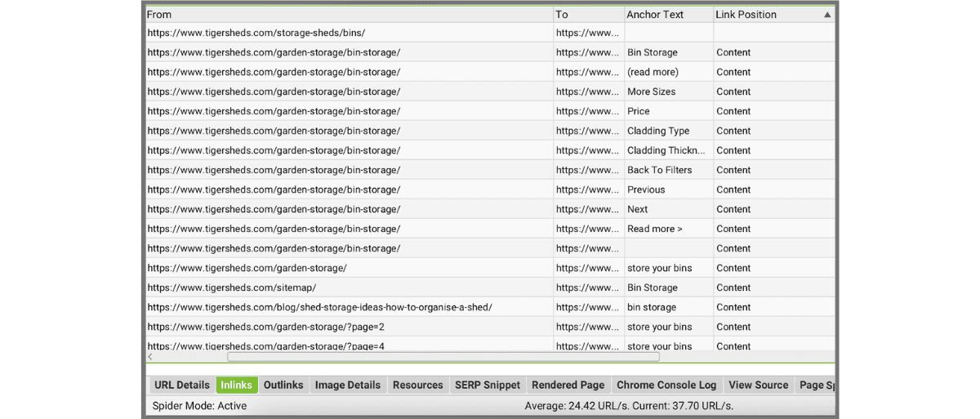Select the Inlinks tab

pos(237,385)
